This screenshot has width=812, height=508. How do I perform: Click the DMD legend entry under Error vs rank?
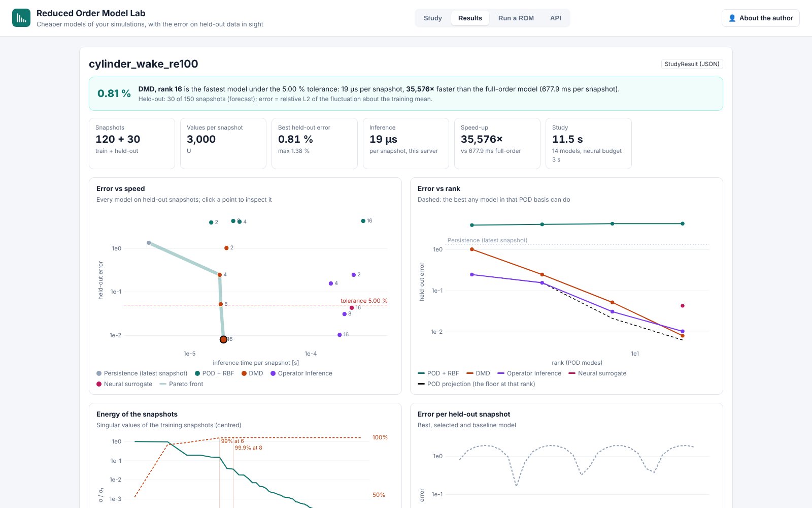(x=478, y=373)
